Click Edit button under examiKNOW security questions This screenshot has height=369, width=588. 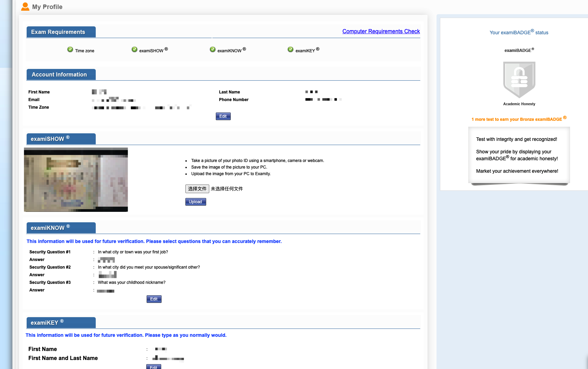pyautogui.click(x=154, y=299)
